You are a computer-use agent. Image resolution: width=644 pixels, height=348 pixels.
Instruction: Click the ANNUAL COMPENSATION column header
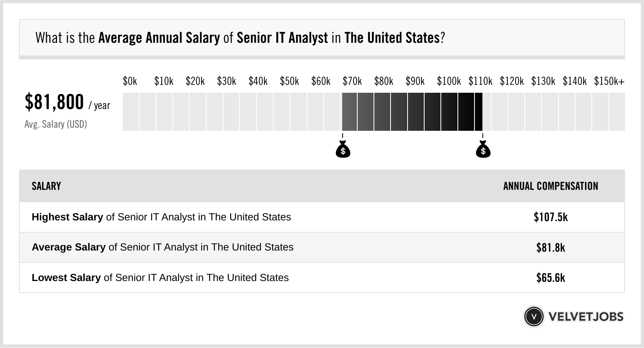tap(551, 186)
